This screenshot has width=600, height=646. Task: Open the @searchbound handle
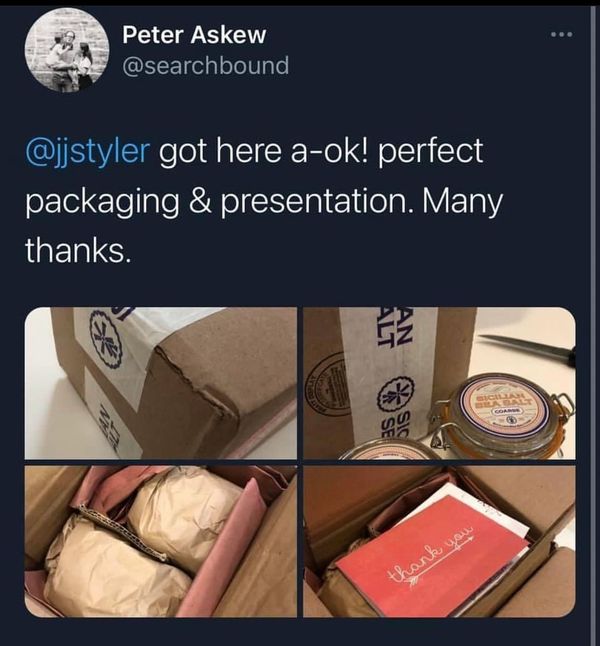(206, 66)
